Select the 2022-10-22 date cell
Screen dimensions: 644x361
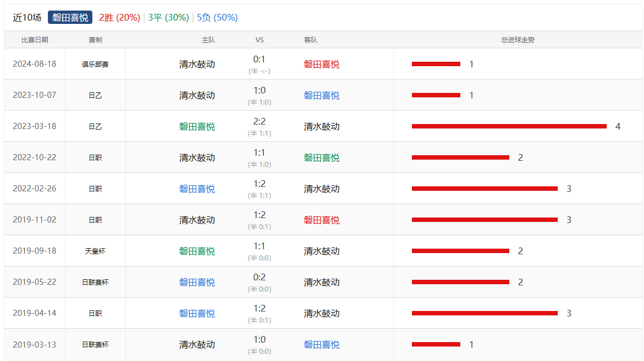(35, 157)
